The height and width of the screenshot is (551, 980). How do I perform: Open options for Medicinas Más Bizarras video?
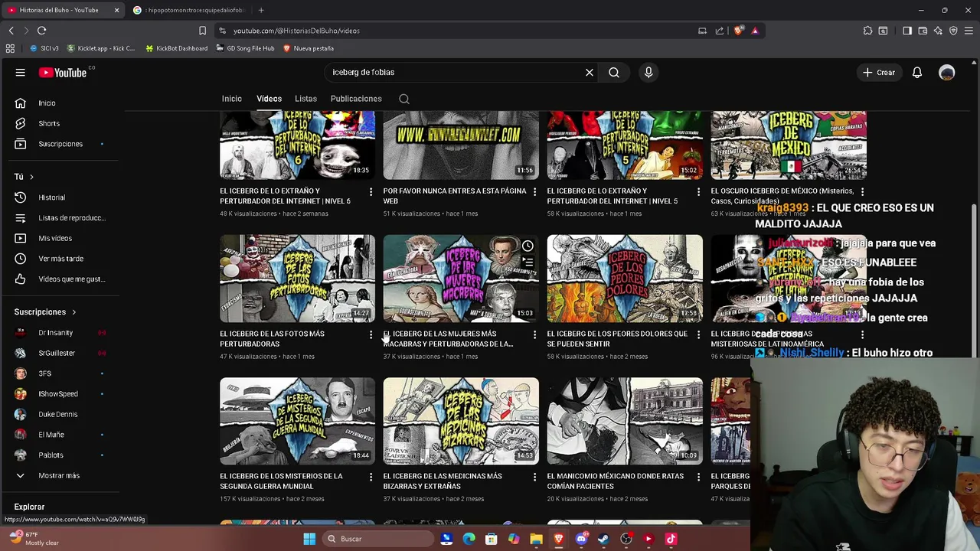[534, 477]
